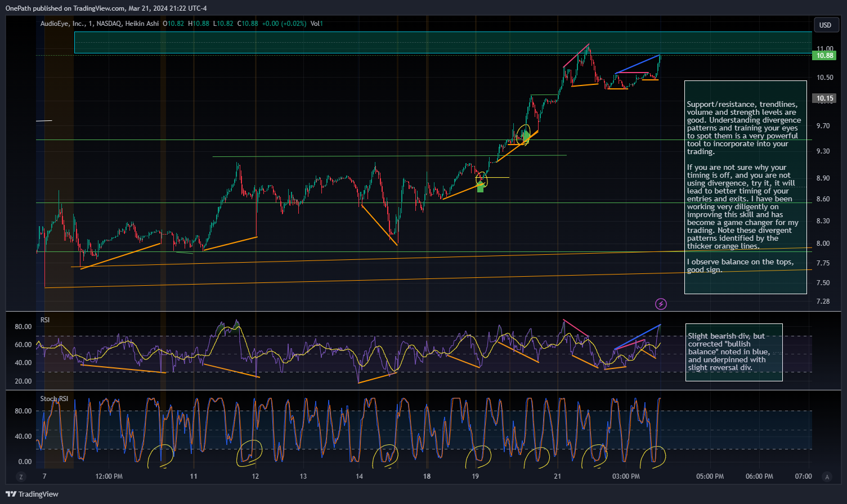The width and height of the screenshot is (847, 504).
Task: Click the Vol indicator label
Action: coord(316,24)
